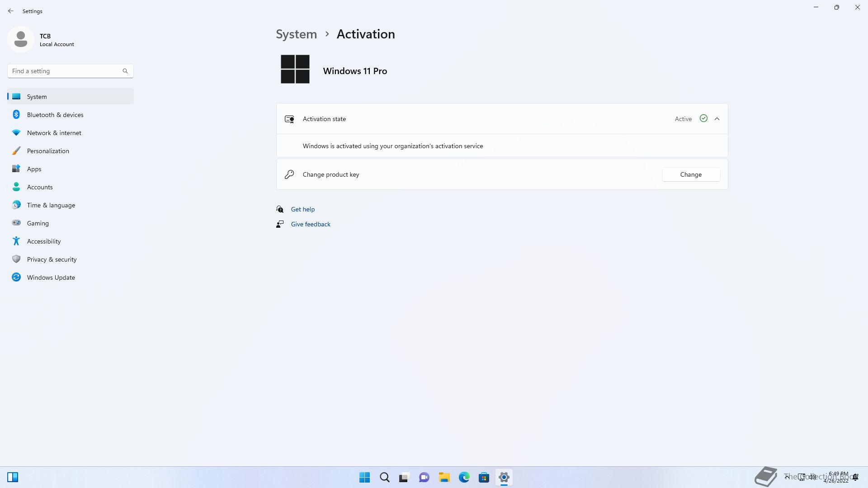Open Task View on the taskbar

pyautogui.click(x=404, y=477)
